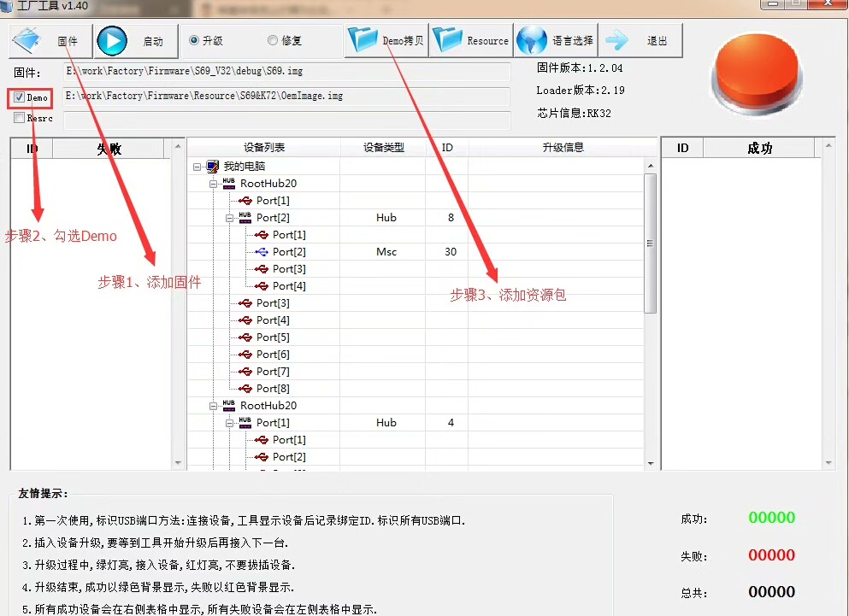Click the 我的电脑 computer icon
849x616 pixels.
(213, 167)
